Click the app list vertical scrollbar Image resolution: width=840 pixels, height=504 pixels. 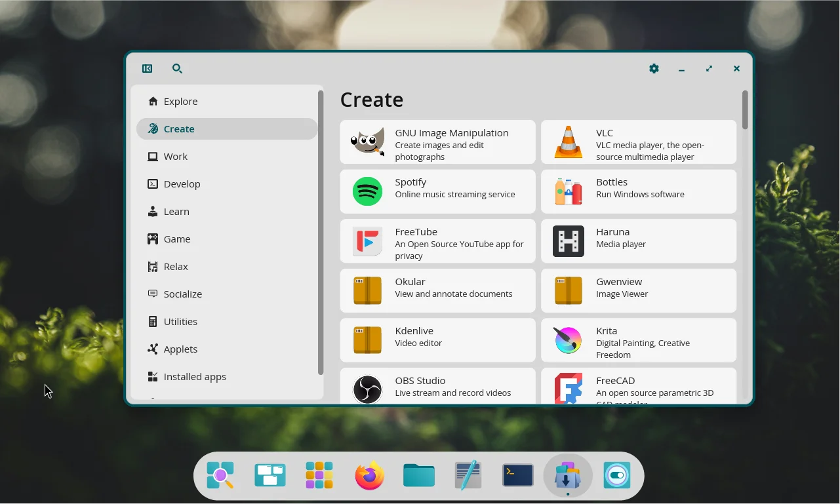(745, 110)
